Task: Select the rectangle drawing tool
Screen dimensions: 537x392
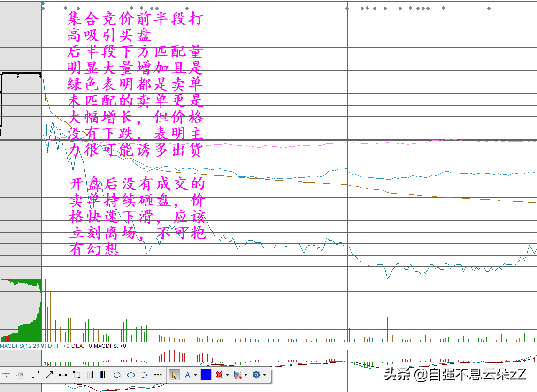Action: click(77, 375)
